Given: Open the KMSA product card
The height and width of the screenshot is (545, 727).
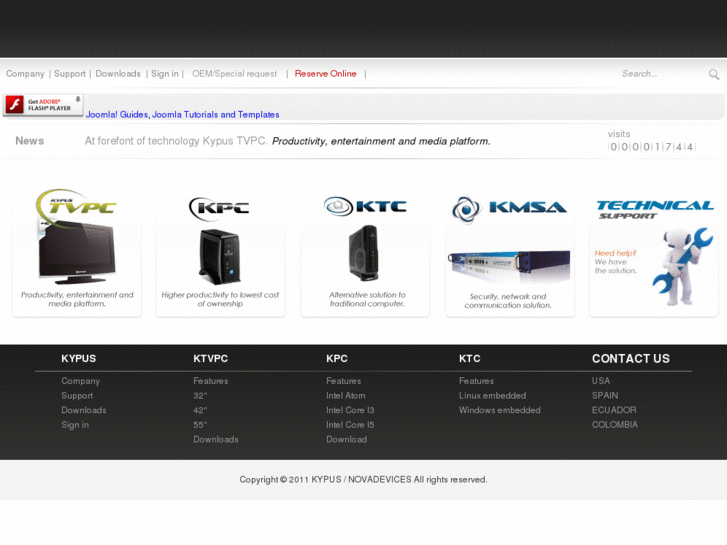Looking at the screenshot, I should 510,255.
